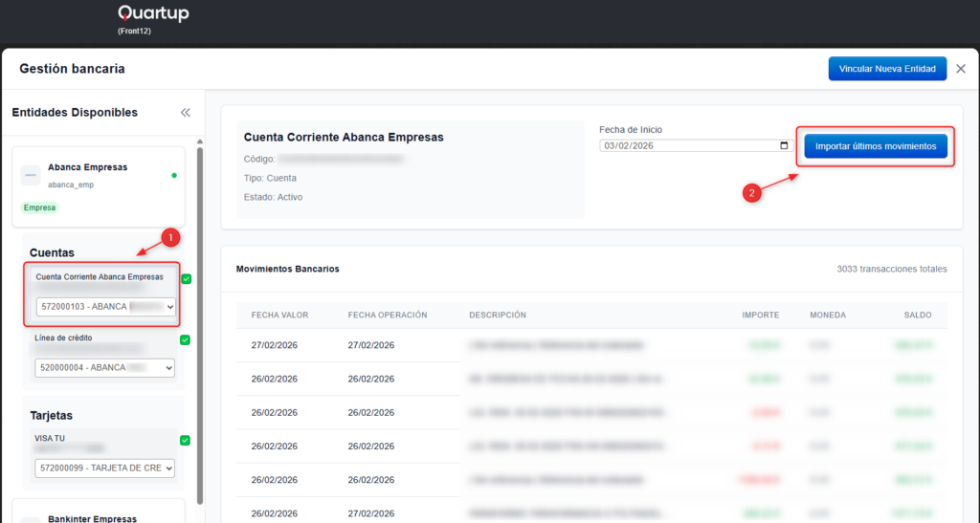The image size is (980, 523).
Task: Open the 520000004 - ABANCA dropdown
Action: click(105, 367)
